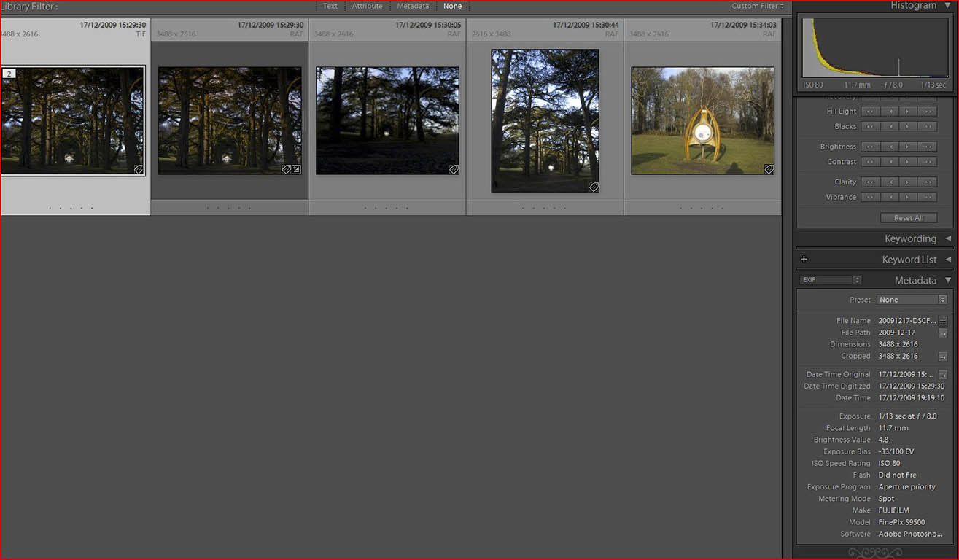Viewport: 959px width, 560px height.
Task: Click the stack count badge on first thumbnail
Action: click(9, 74)
